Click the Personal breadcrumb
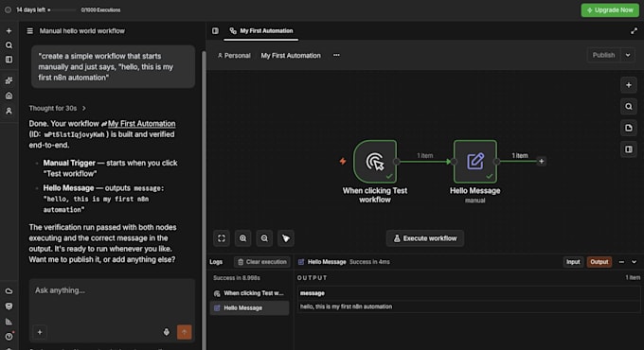Screen dimensions: 644x350 (234, 56)
